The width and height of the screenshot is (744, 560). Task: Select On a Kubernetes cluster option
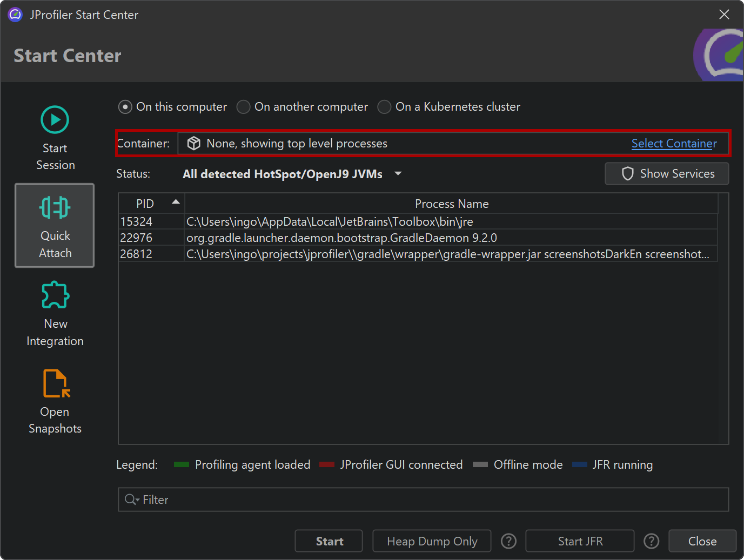384,107
